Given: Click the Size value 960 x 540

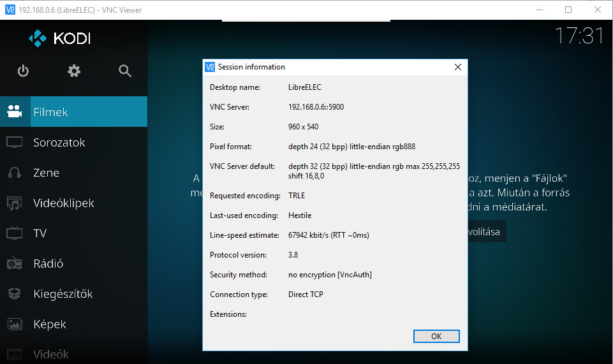Looking at the screenshot, I should [x=303, y=127].
